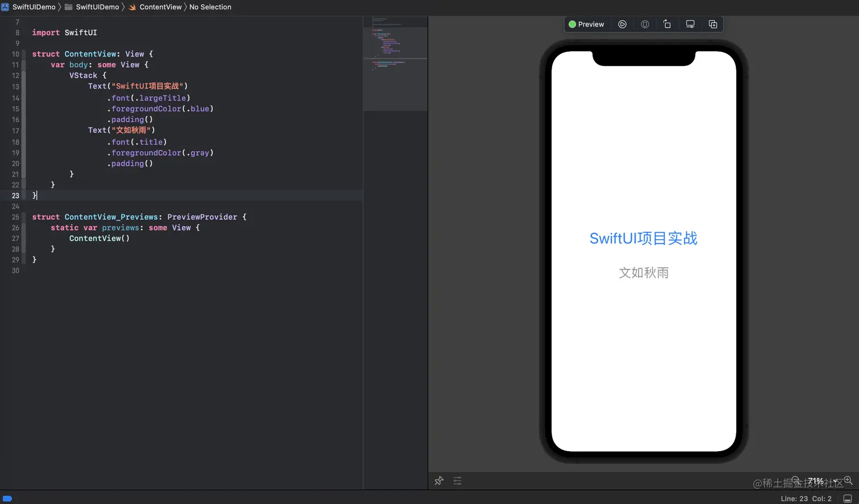Image resolution: width=859 pixels, height=504 pixels.
Task: Rotate the preview device orientation
Action: coord(667,24)
